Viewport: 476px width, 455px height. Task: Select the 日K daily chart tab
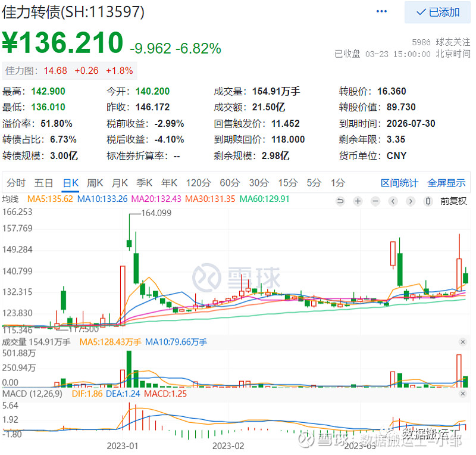point(70,183)
